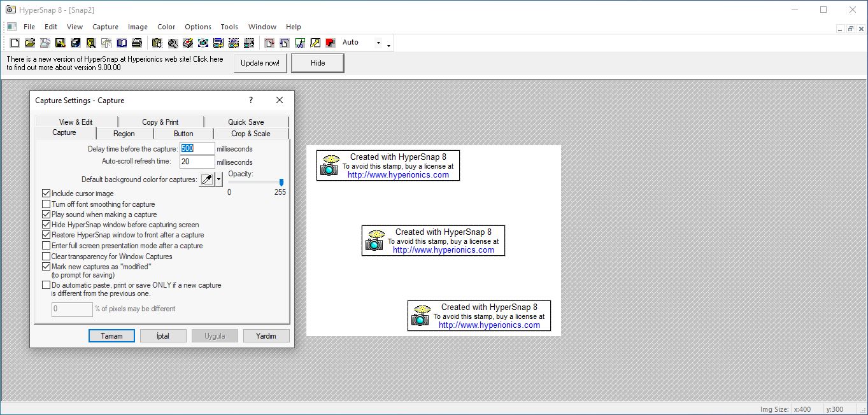
Task: Click the rotate icon with blue arrow
Action: pyautogui.click(x=285, y=43)
